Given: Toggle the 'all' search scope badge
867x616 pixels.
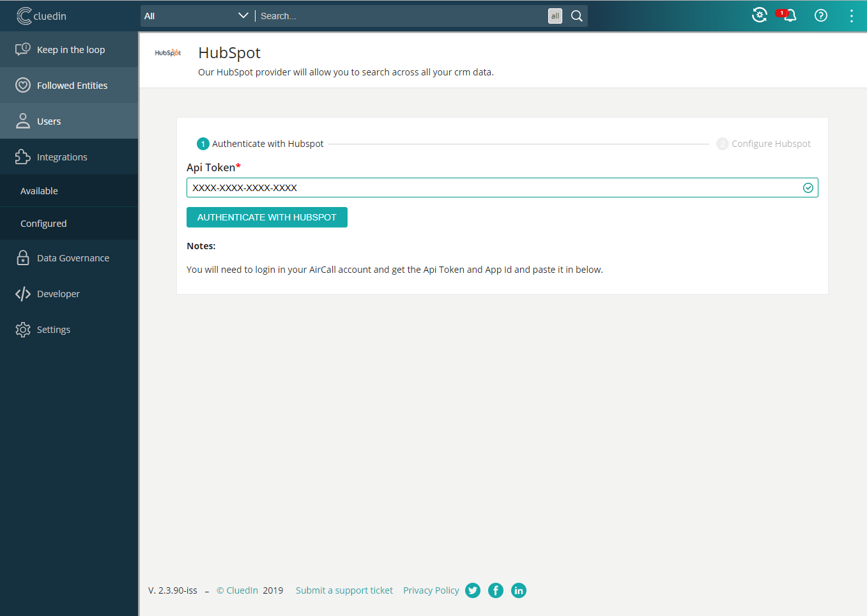Looking at the screenshot, I should pyautogui.click(x=555, y=15).
